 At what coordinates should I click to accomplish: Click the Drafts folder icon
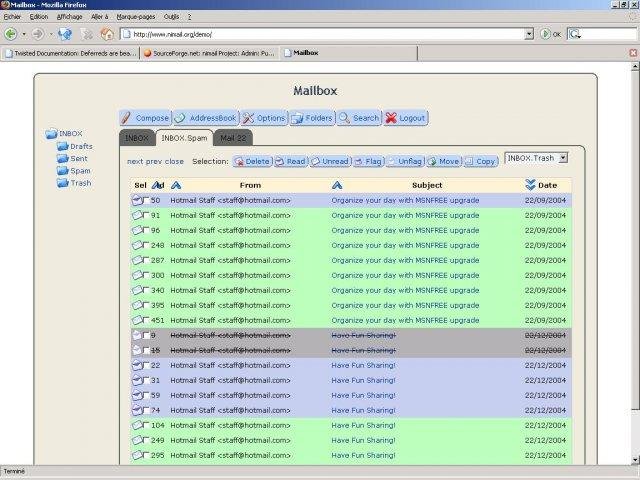[x=62, y=146]
